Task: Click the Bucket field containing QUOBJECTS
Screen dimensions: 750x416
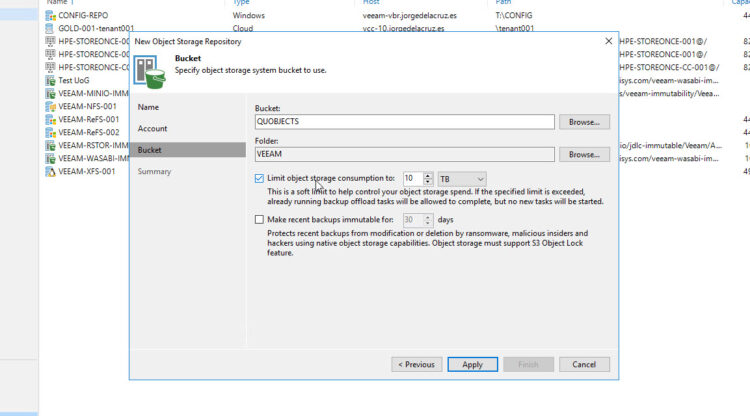Action: [405, 121]
